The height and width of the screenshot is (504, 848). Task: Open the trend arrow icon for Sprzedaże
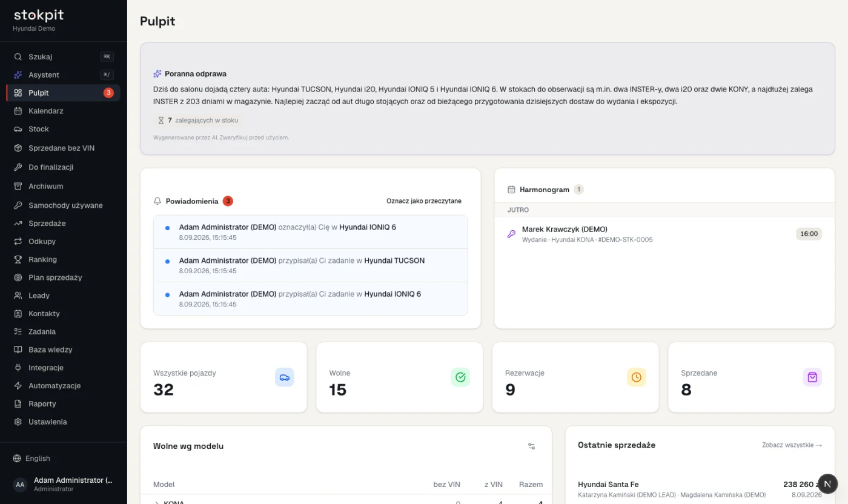18,224
